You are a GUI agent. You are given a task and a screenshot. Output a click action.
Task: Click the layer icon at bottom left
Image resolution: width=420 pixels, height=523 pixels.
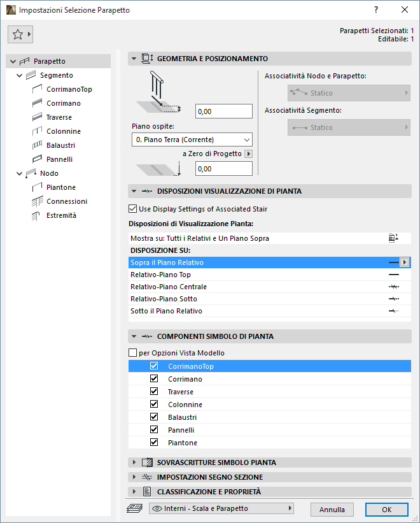point(134,508)
